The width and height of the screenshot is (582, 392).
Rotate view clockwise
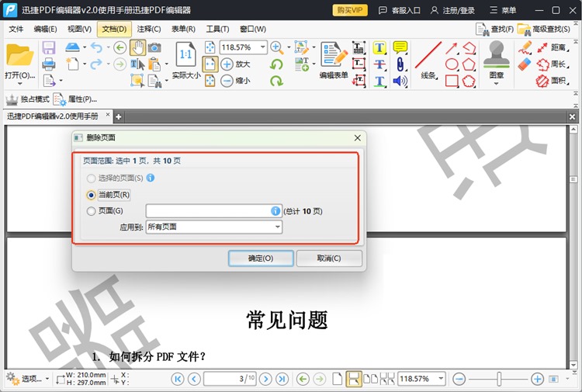pyautogui.click(x=276, y=81)
